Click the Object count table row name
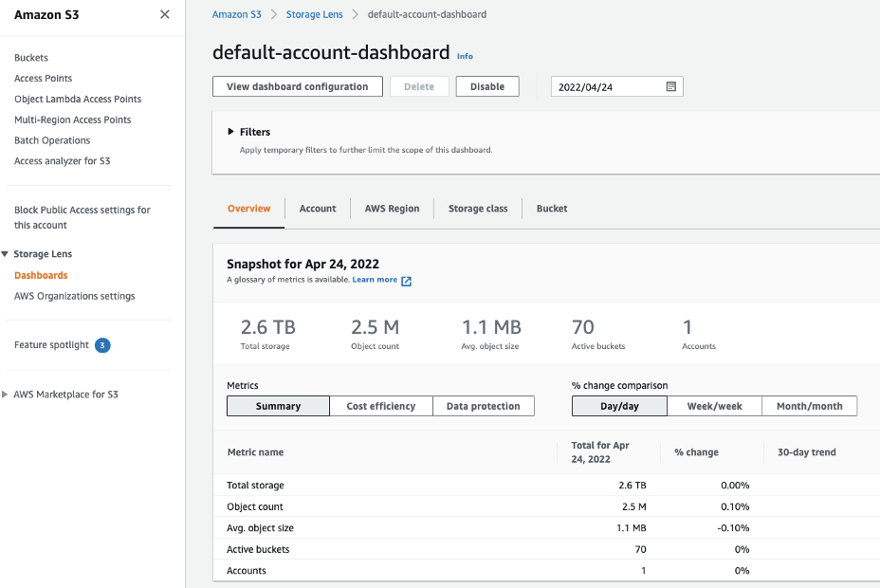This screenshot has width=880, height=588. click(x=255, y=506)
